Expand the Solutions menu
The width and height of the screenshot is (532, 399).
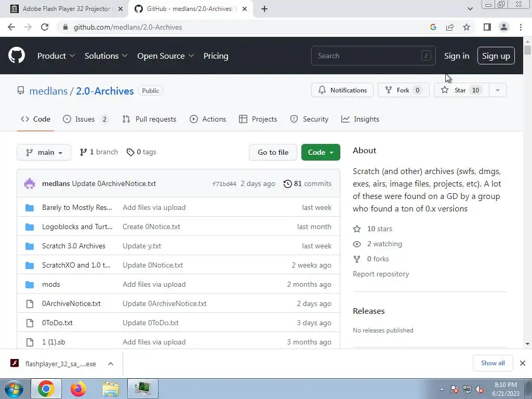[106, 56]
